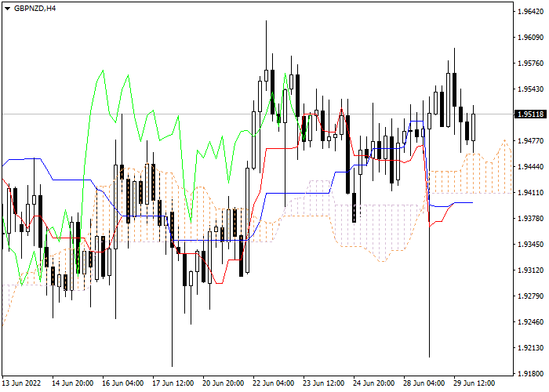Screen dimensions: 549x392
Task: Click price scale value 1.94440
Action: 530,167
